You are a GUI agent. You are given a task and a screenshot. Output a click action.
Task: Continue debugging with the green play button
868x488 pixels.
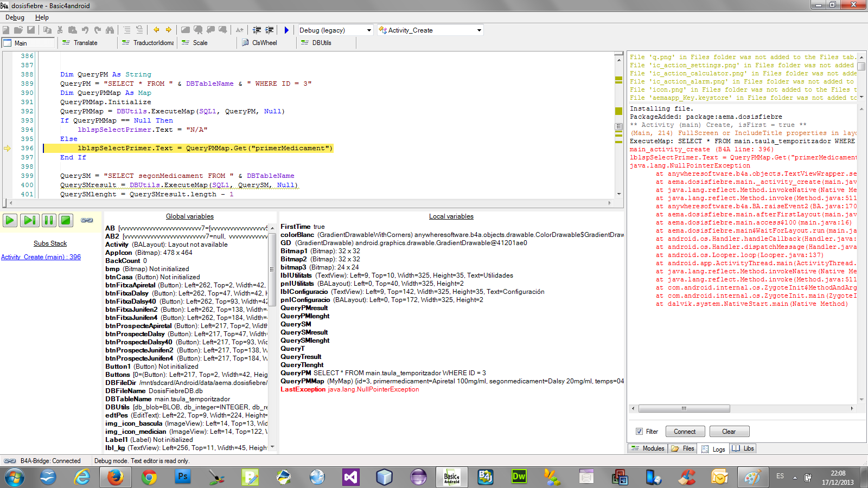click(10, 220)
